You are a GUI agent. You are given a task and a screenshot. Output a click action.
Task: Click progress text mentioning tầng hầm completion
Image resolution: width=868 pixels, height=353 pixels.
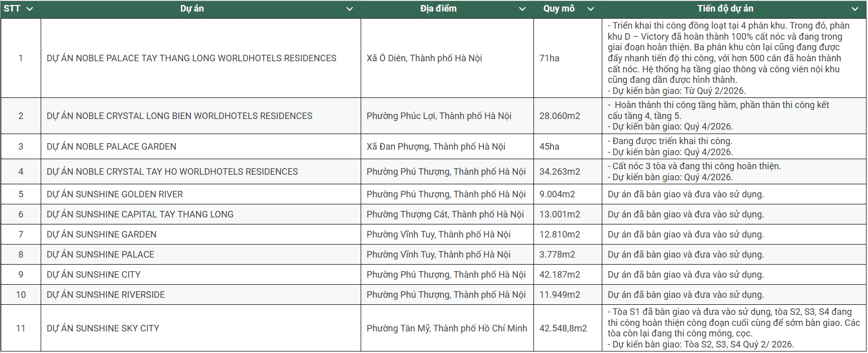point(718,116)
